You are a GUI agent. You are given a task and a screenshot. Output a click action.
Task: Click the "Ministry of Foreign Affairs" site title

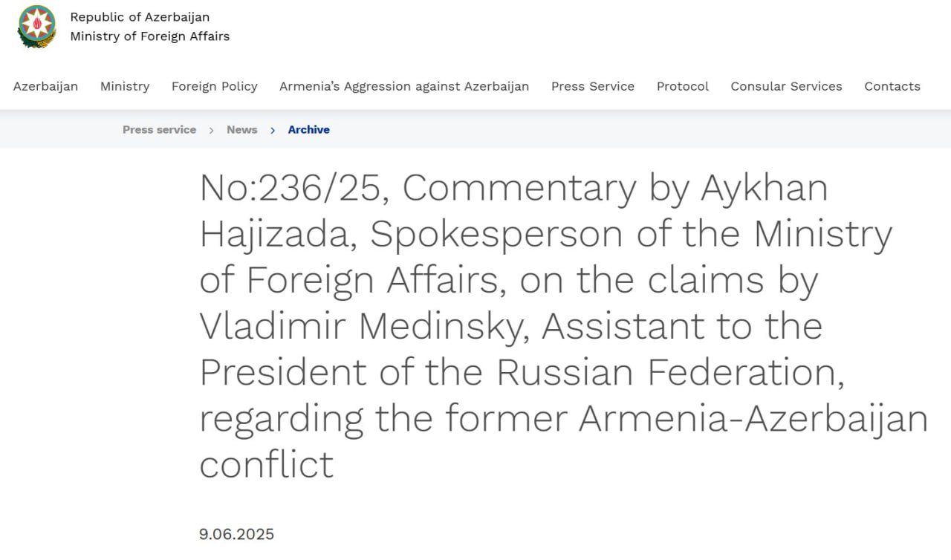click(150, 36)
